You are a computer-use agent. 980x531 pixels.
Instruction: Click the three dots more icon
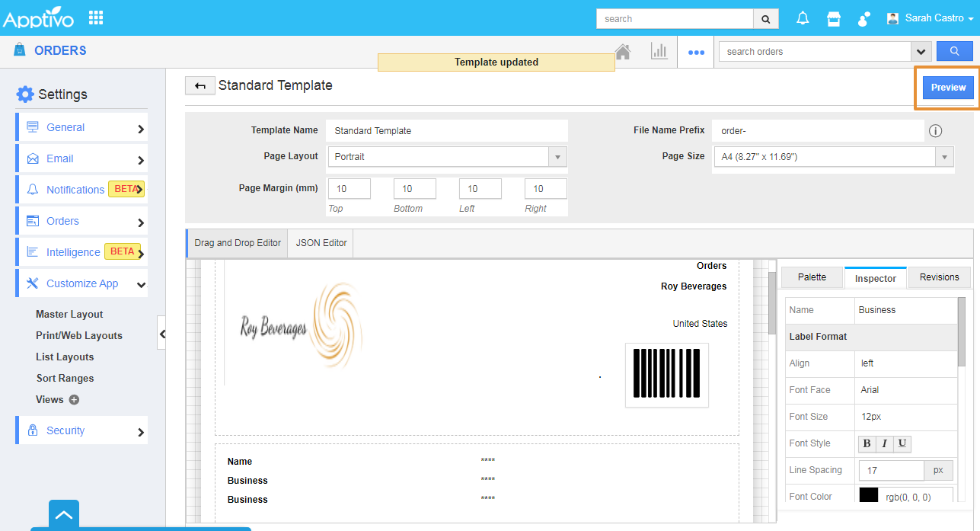tap(696, 53)
